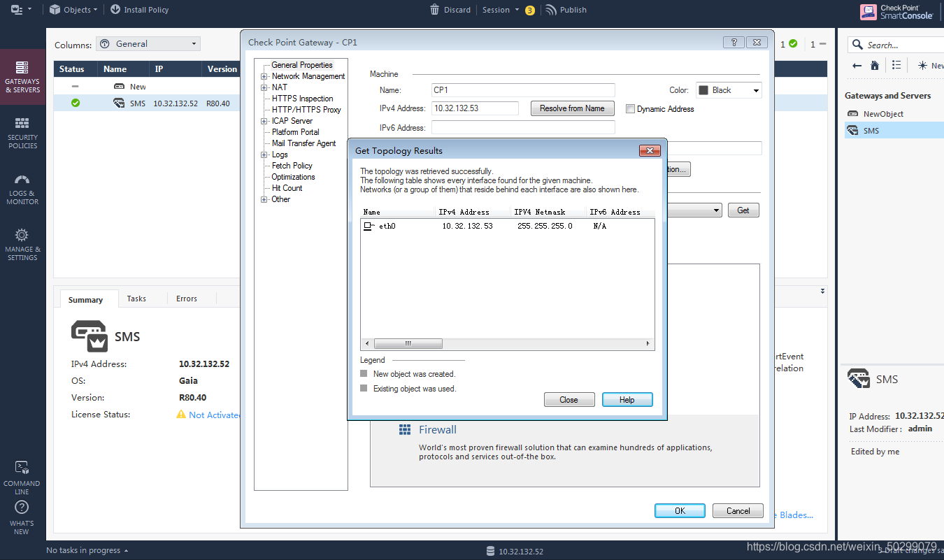The image size is (944, 560).
Task: Open the Manage & Settings view
Action: [22, 245]
